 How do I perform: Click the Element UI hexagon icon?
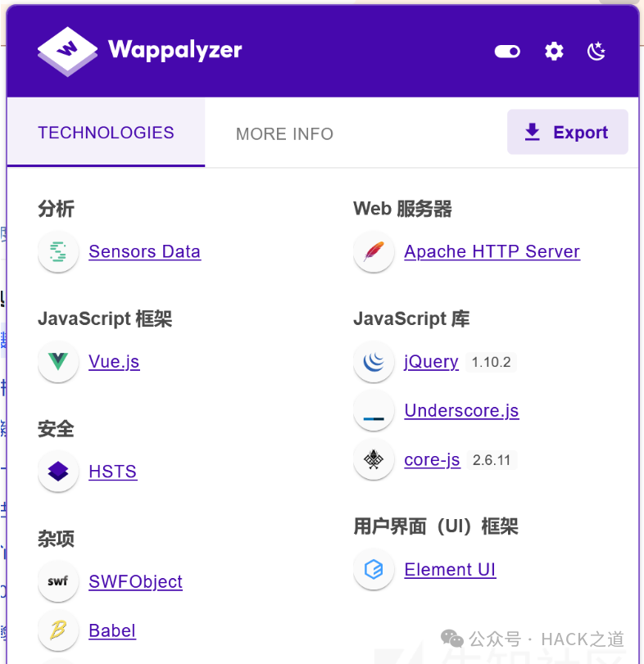pos(374,570)
